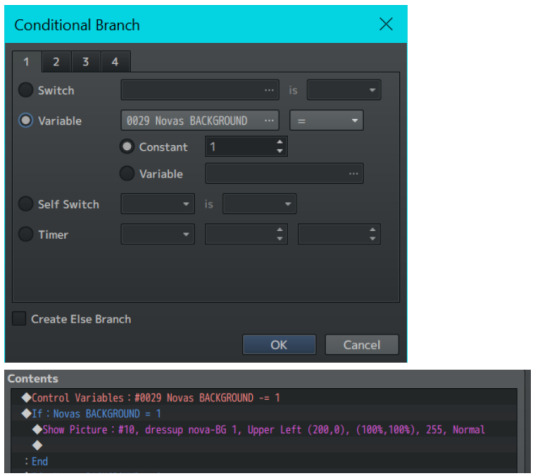Switch to tab 4

tap(115, 62)
